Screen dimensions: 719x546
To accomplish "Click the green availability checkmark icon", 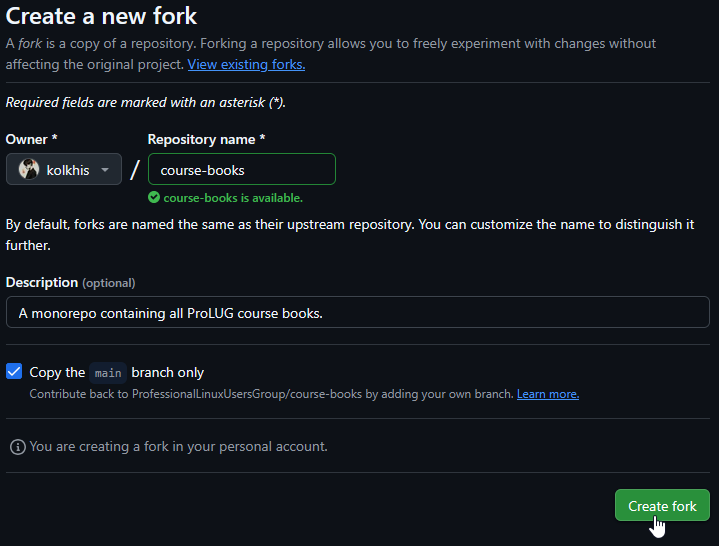I will coord(154,198).
